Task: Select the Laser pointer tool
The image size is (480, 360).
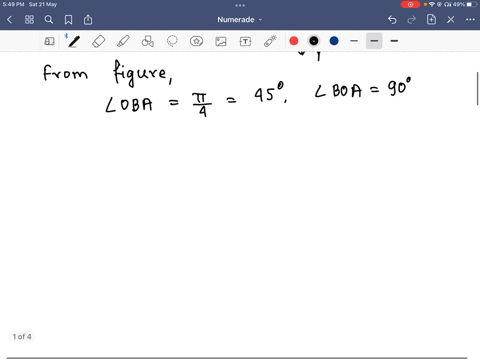Action: (x=270, y=41)
